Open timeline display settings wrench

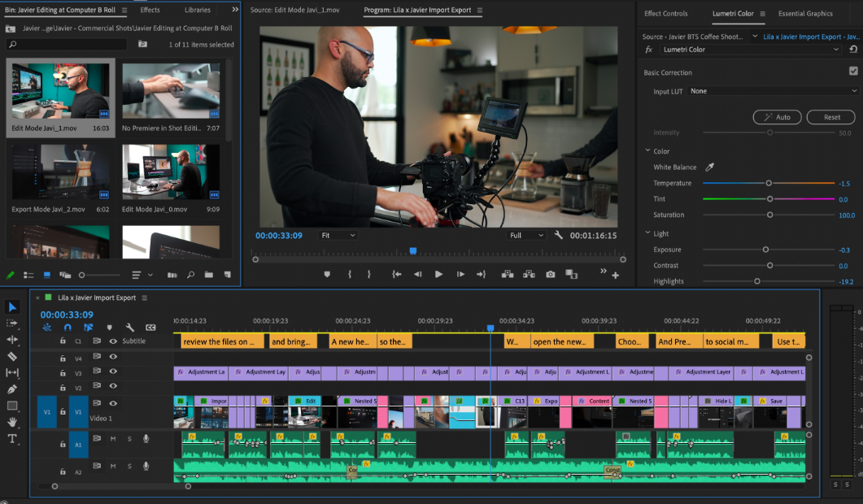(130, 328)
